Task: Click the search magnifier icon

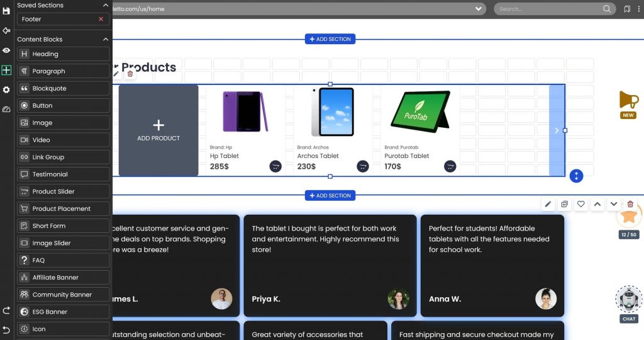Action: 607,9
